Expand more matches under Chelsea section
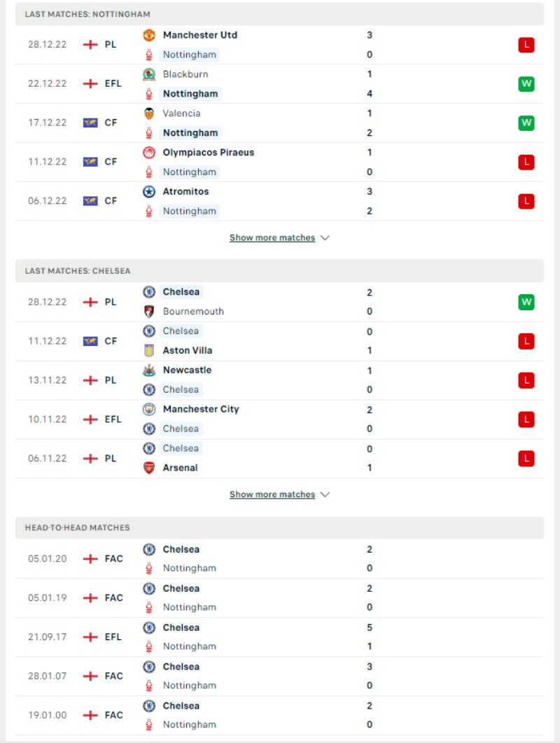Screen dimensions: 560x743 pyautogui.click(x=272, y=494)
